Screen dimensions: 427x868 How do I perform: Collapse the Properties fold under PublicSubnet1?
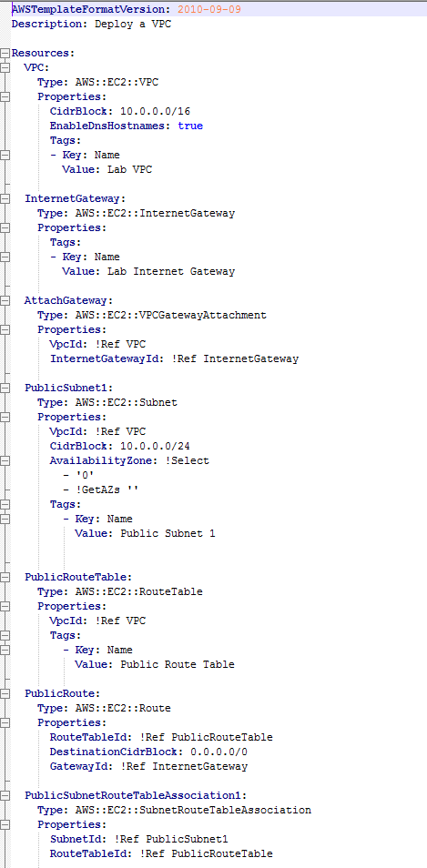pos(5,417)
